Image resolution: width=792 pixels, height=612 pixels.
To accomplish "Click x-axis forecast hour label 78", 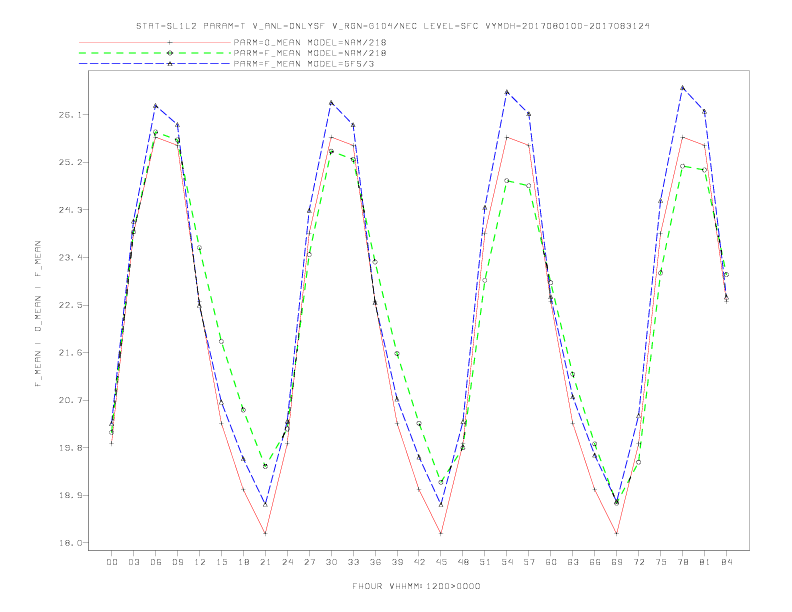I will 683,562.
